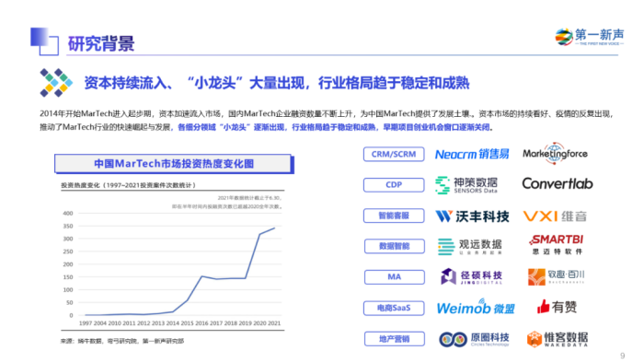
Task: Click the 径硕科技 JINGdigital logo
Action: click(471, 277)
